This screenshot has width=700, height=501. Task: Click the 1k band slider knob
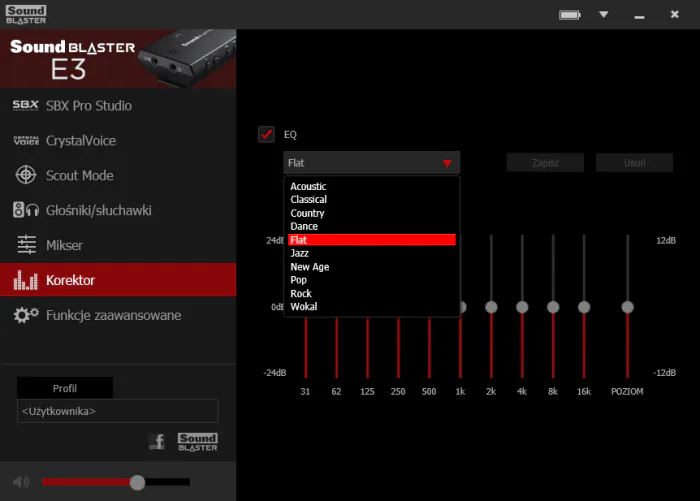pyautogui.click(x=462, y=307)
